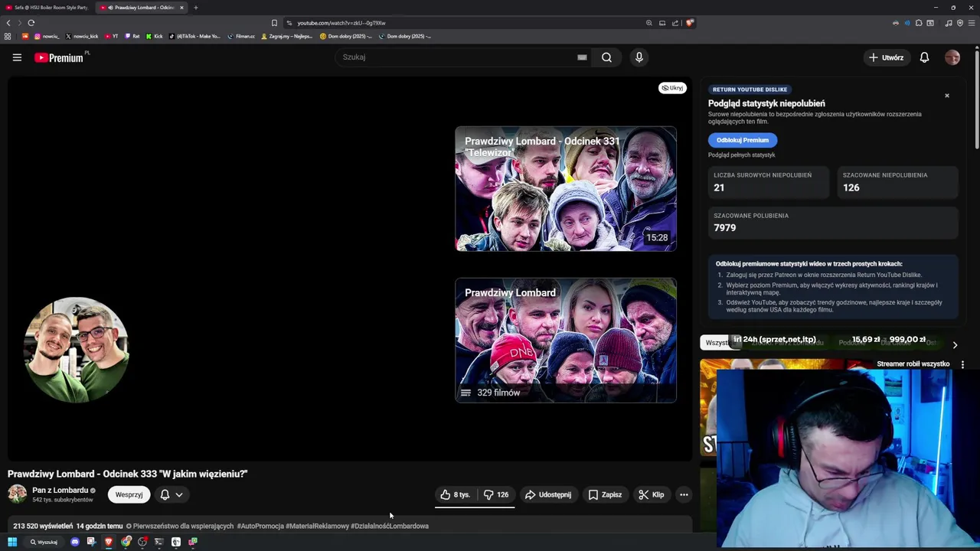Open the (4)TikTok bookmark

[194, 36]
